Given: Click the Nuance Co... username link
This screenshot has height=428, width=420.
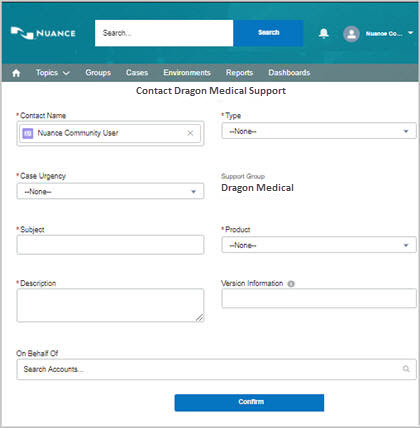Looking at the screenshot, I should (x=384, y=34).
